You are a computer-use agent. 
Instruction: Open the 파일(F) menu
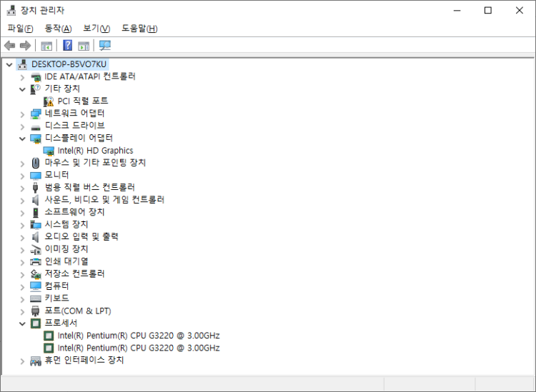click(x=20, y=29)
